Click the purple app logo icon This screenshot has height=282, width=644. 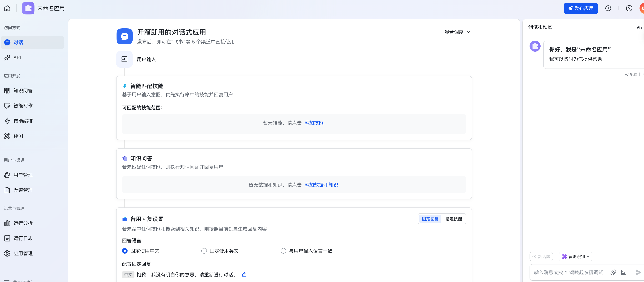pyautogui.click(x=28, y=8)
